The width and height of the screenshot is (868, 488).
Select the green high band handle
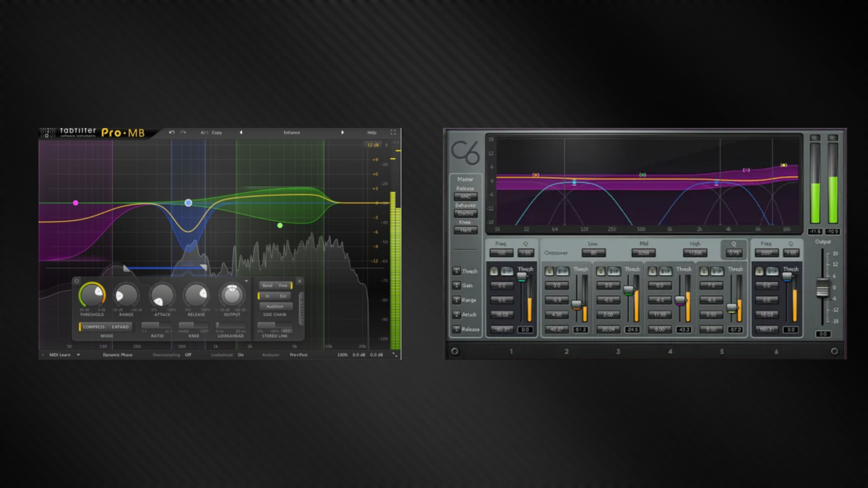280,225
